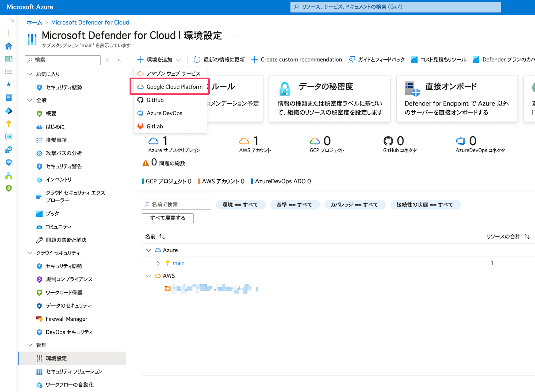Click すべて展開する button

tap(168, 218)
